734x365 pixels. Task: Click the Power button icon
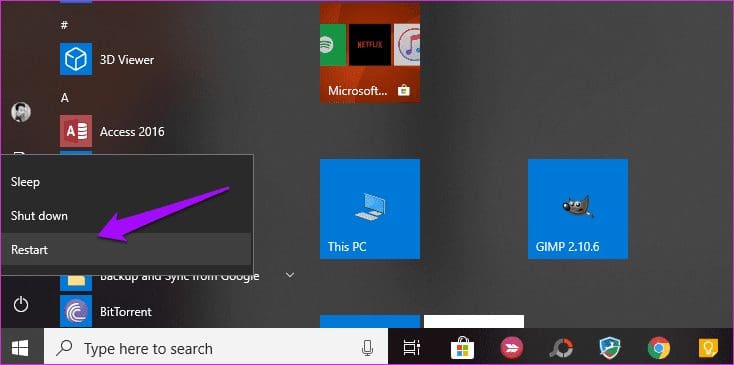pyautogui.click(x=21, y=305)
